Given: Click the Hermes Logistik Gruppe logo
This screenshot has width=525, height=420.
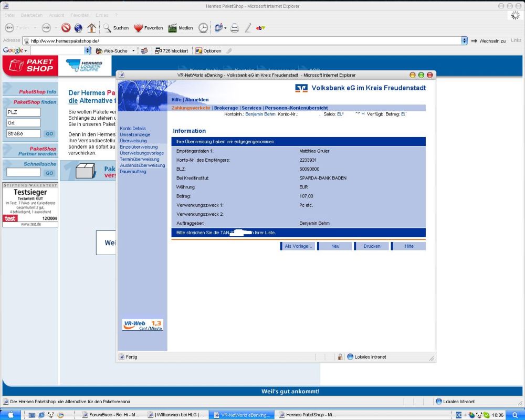Looking at the screenshot, I should [x=85, y=65].
